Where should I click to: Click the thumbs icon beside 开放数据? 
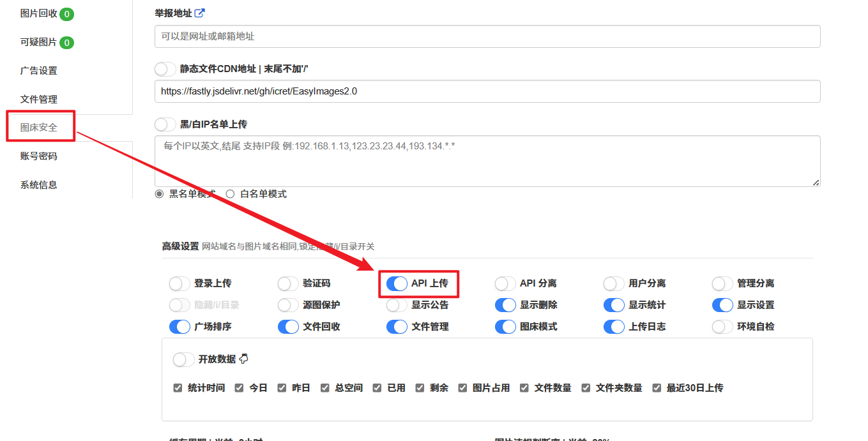[x=243, y=359]
